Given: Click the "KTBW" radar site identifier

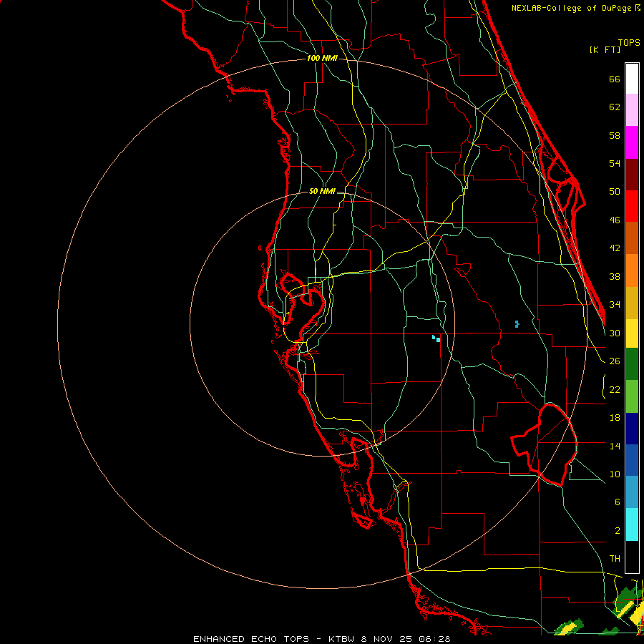Looking at the screenshot, I should coord(341,639).
